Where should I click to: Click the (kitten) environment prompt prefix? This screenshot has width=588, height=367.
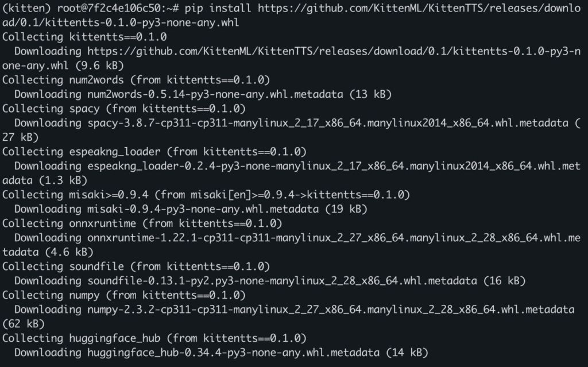[26, 8]
